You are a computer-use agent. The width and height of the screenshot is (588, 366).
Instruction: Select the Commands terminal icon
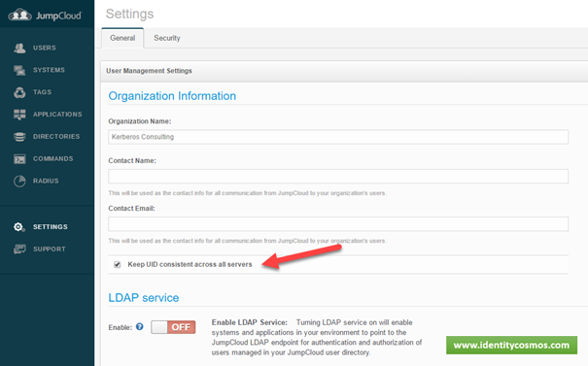19,159
